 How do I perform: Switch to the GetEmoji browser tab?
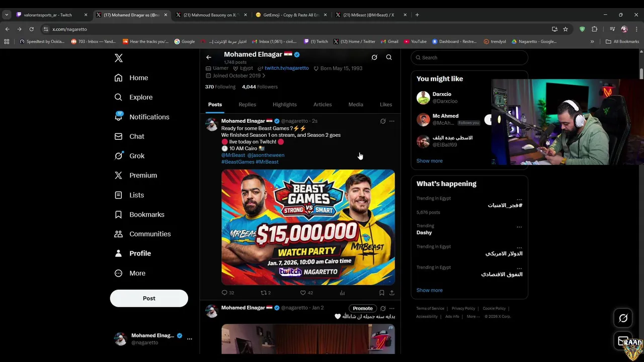tap(292, 15)
